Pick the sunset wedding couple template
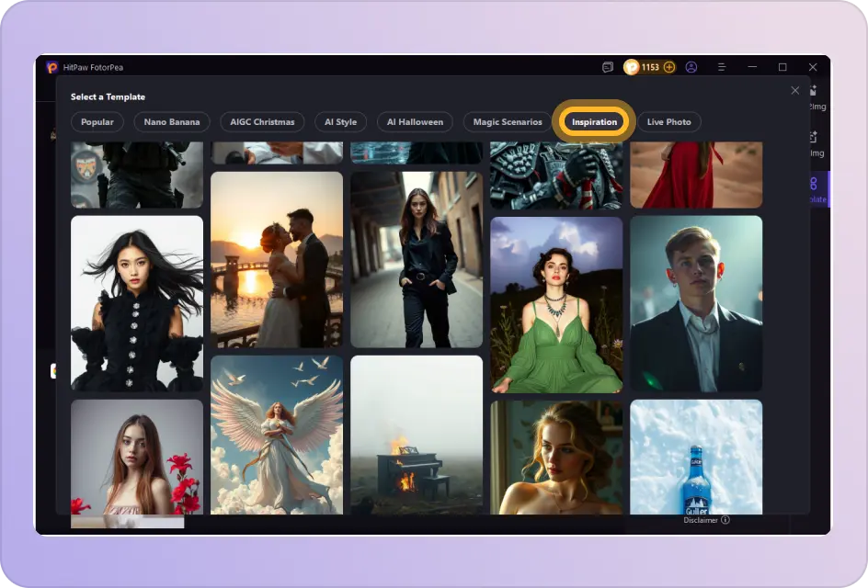Image resolution: width=868 pixels, height=588 pixels. 277,259
